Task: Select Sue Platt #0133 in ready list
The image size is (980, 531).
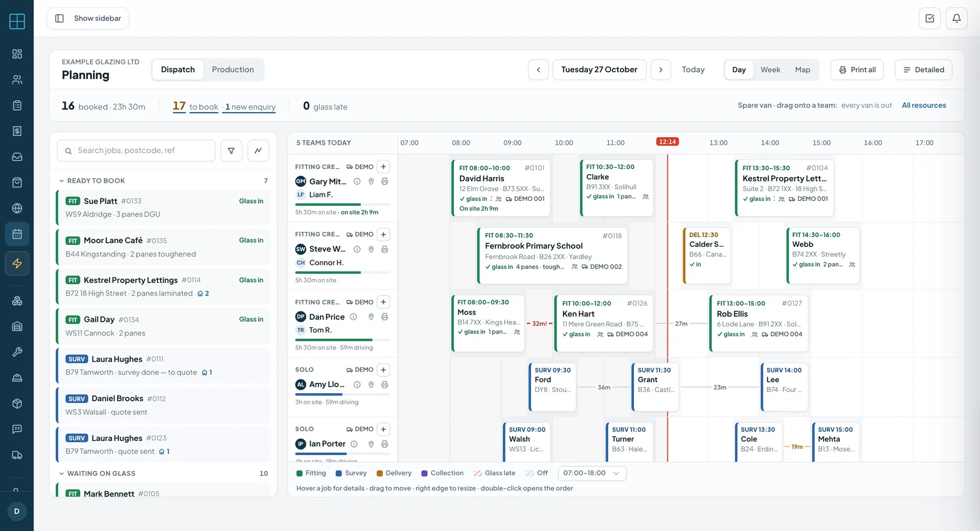Action: point(164,208)
